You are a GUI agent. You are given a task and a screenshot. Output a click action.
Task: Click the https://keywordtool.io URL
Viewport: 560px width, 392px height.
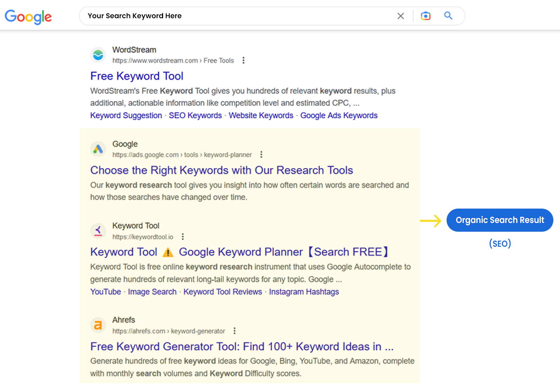click(x=143, y=237)
